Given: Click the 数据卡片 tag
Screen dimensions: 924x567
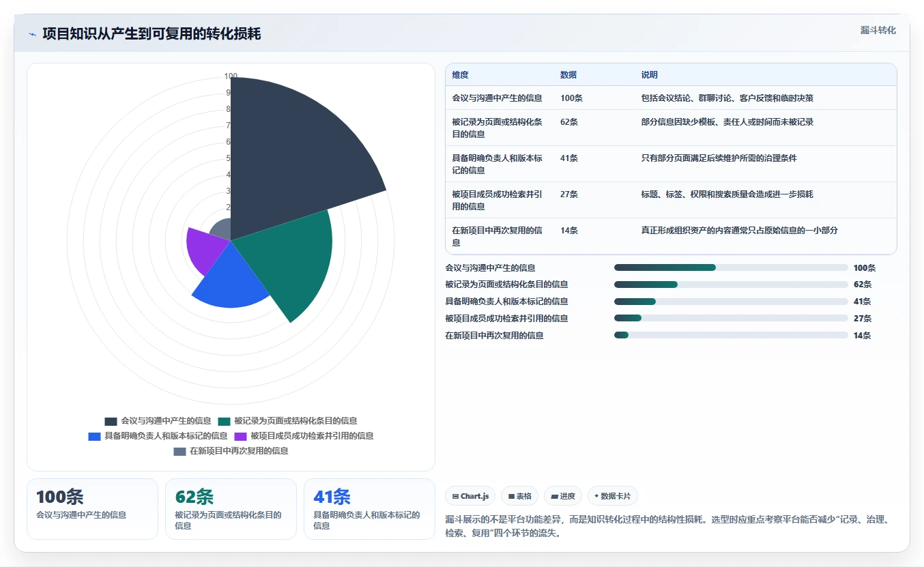Looking at the screenshot, I should (612, 496).
